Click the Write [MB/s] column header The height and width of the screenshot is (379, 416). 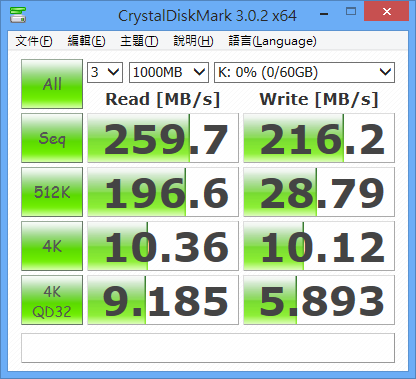tap(319, 99)
